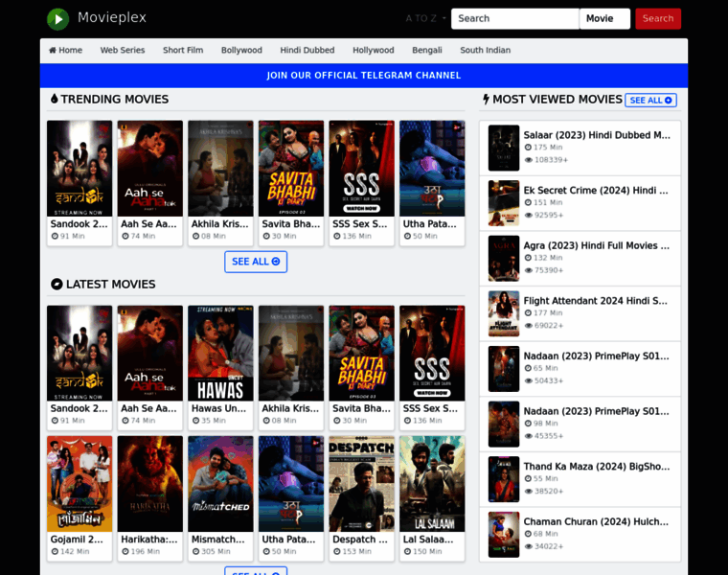Image resolution: width=728 pixels, height=575 pixels.
Task: Open Flight Attendant 2024 poster thumbnail
Action: (x=504, y=313)
